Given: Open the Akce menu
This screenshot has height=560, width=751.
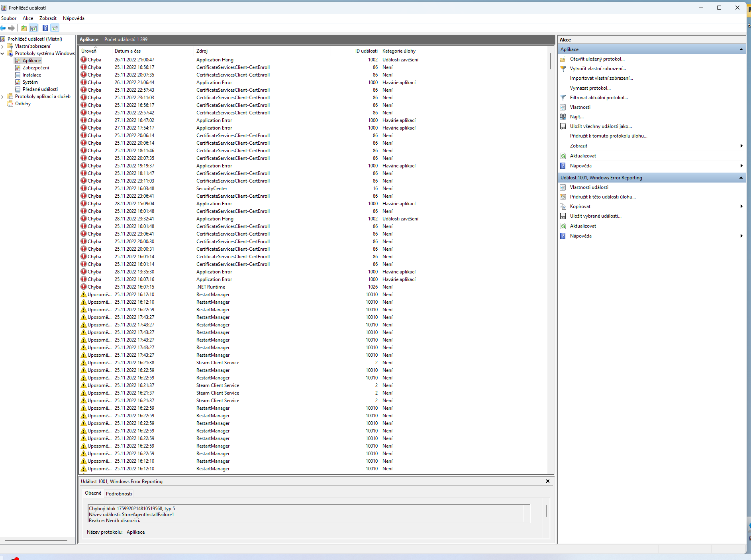Looking at the screenshot, I should click(x=28, y=18).
